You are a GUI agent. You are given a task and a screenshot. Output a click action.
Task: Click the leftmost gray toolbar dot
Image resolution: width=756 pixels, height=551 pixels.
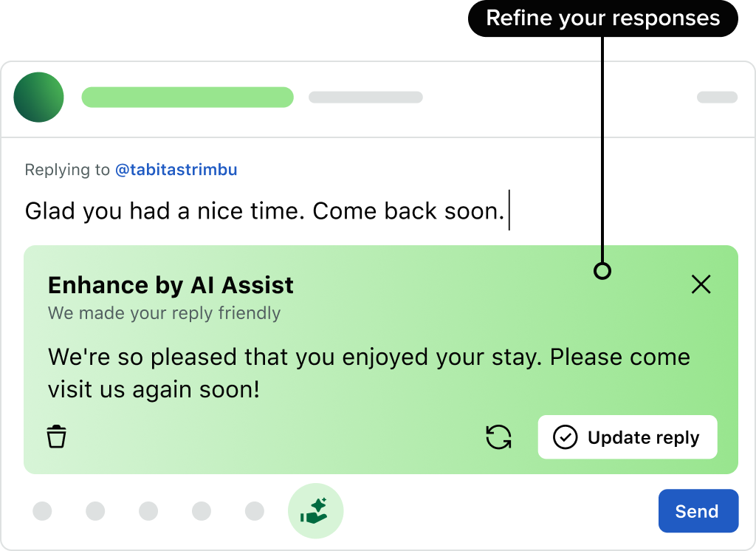click(x=43, y=511)
